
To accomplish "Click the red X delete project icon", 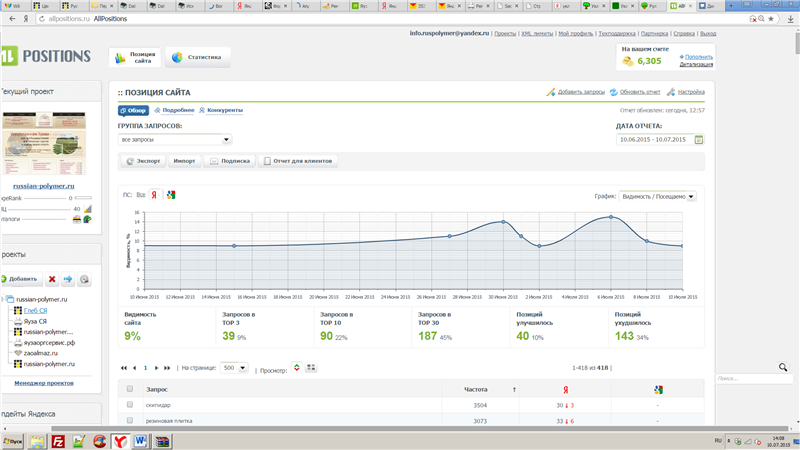I will (x=52, y=279).
